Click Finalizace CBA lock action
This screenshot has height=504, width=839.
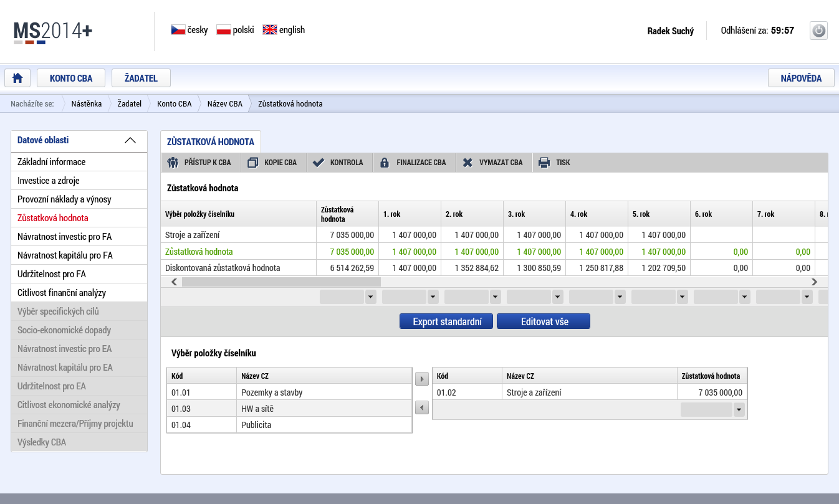click(x=415, y=163)
